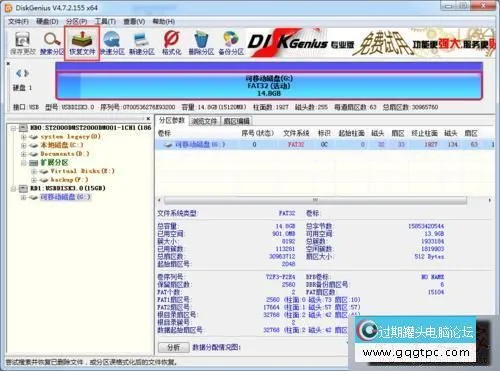Open the 工具(T) menu
Screen dimensions: 500x371
[x=105, y=22]
